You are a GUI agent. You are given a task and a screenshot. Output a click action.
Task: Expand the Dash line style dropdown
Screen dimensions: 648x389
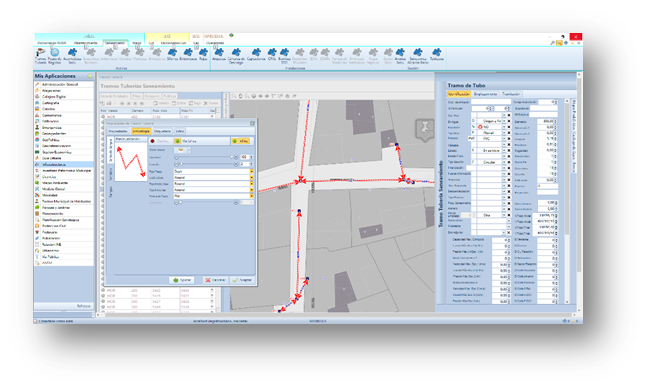click(251, 171)
